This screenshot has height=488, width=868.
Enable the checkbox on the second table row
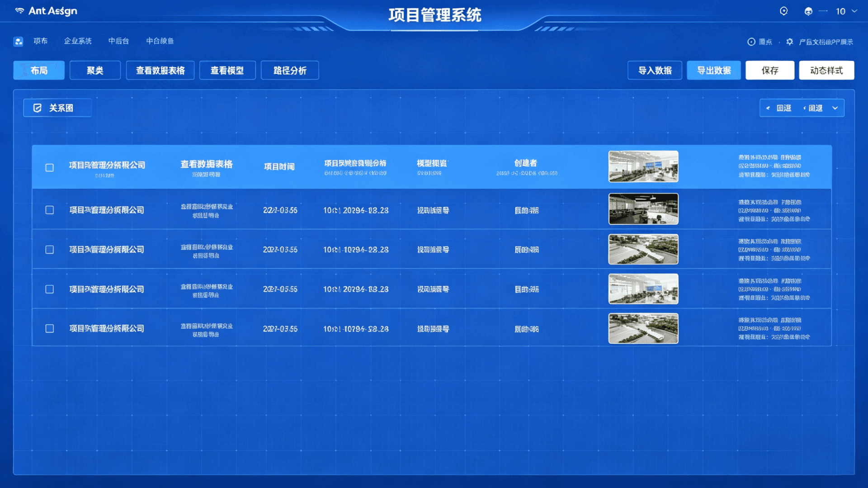point(50,210)
